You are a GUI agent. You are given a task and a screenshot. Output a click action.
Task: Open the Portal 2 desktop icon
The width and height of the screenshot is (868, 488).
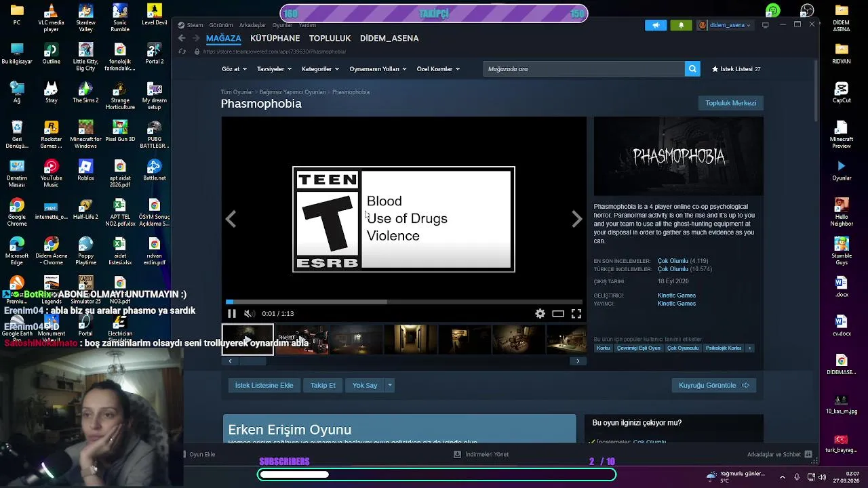pos(155,54)
